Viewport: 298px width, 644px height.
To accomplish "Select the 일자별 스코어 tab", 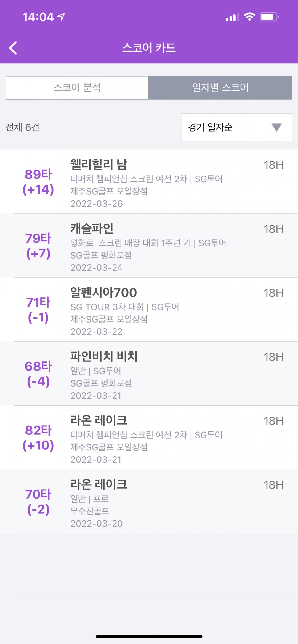I will (x=220, y=88).
